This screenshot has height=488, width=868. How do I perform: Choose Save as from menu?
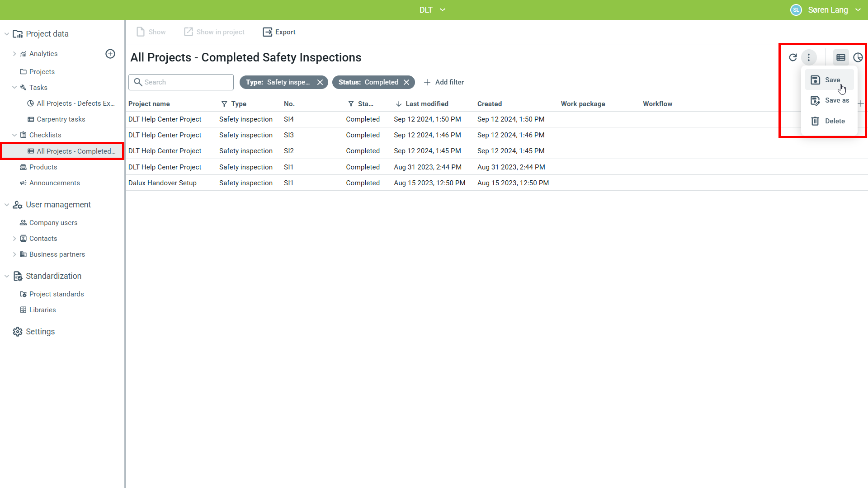tap(836, 100)
